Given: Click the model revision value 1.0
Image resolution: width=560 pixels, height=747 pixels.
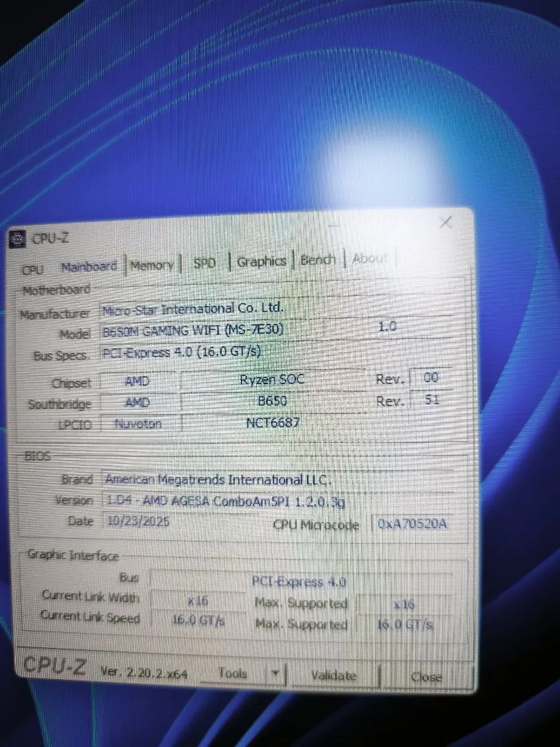Looking at the screenshot, I should pyautogui.click(x=388, y=326).
